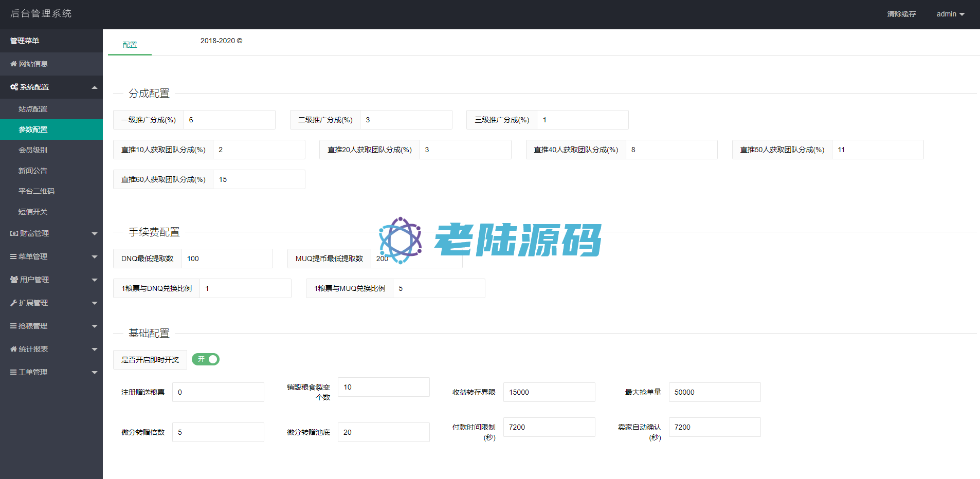
Task: Click the money icon beside 财富管理
Action: (x=14, y=233)
